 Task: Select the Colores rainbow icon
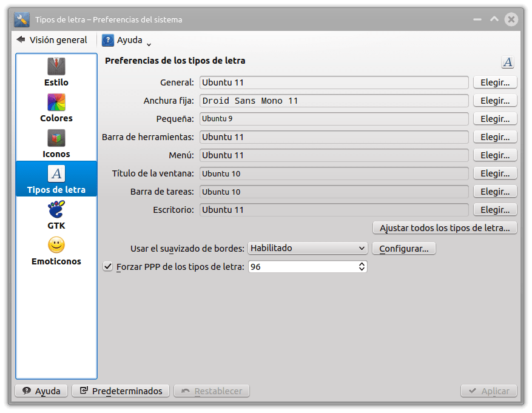[56, 102]
